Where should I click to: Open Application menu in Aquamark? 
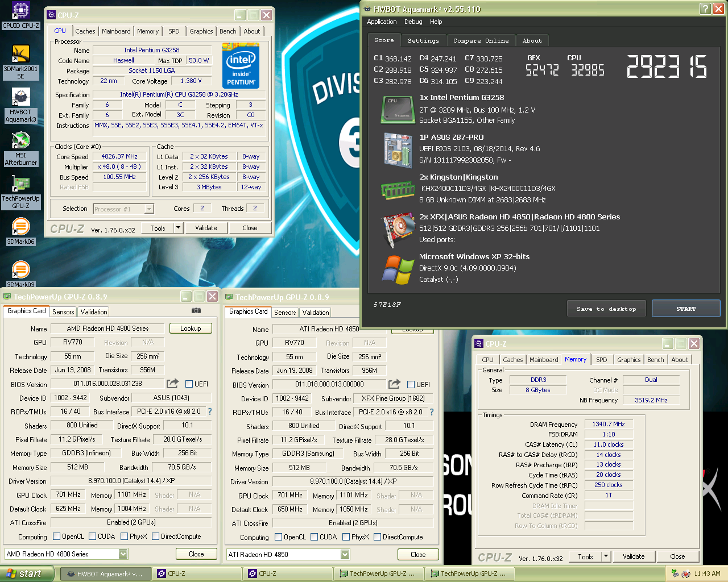pyautogui.click(x=382, y=22)
